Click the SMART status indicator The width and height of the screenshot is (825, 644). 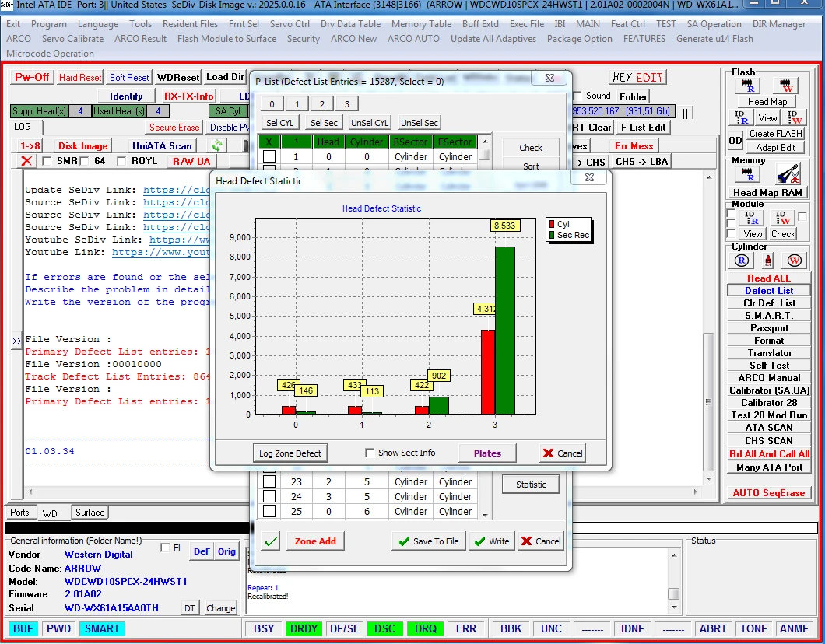pyautogui.click(x=101, y=628)
